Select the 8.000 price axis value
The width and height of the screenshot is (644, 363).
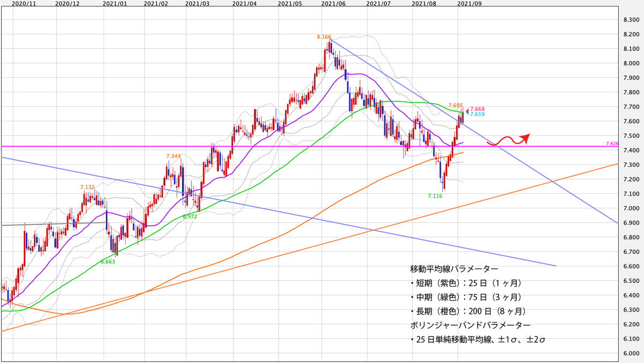pos(631,63)
